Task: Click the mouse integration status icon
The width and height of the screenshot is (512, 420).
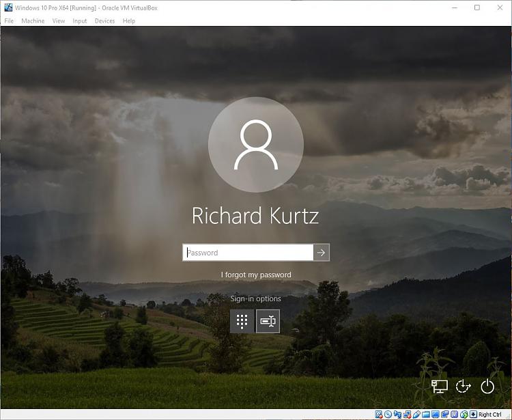Action: click(x=464, y=415)
